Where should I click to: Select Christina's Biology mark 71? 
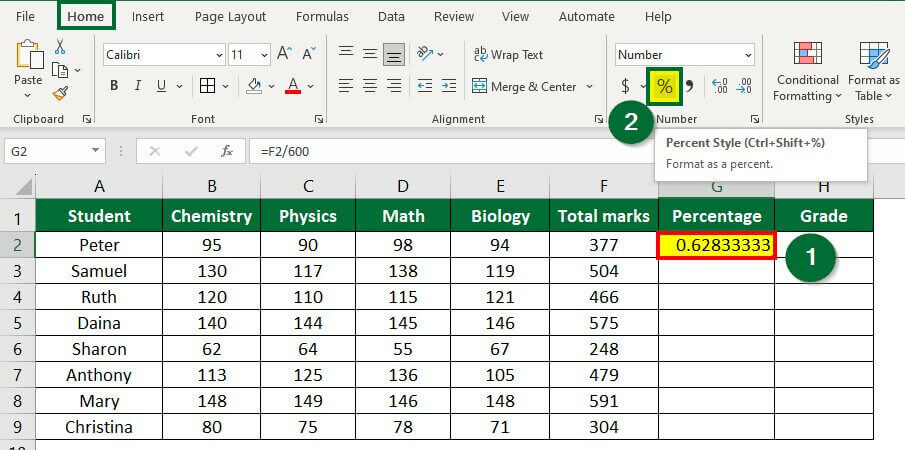coord(500,427)
